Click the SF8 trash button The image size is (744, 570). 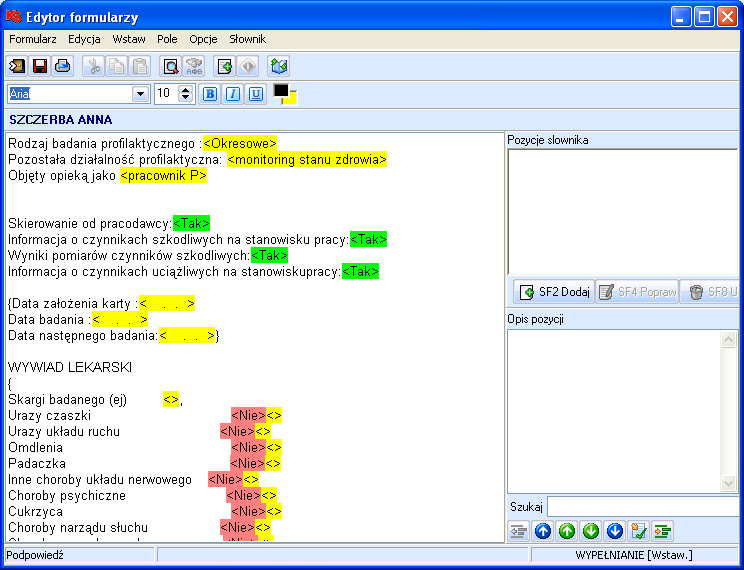[709, 292]
